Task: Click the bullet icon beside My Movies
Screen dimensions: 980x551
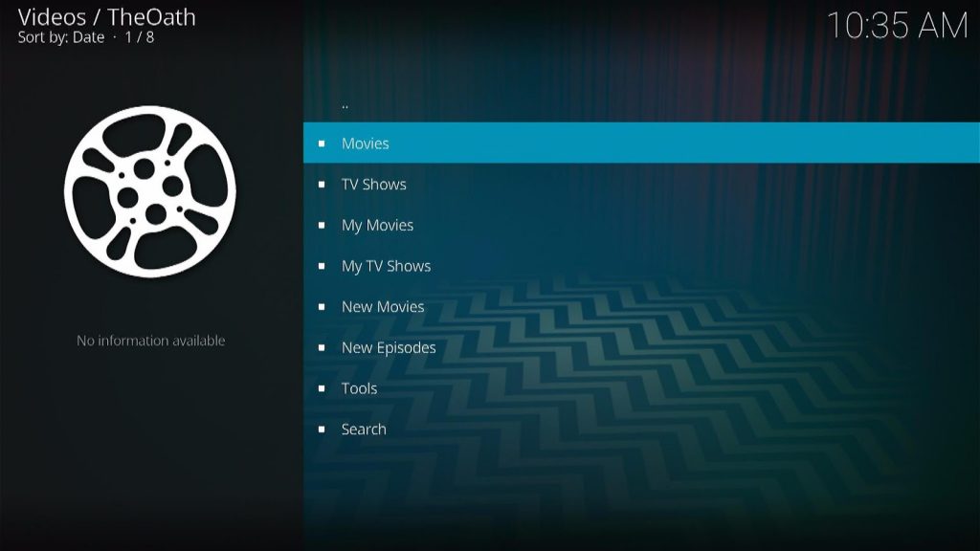Action: coord(322,225)
